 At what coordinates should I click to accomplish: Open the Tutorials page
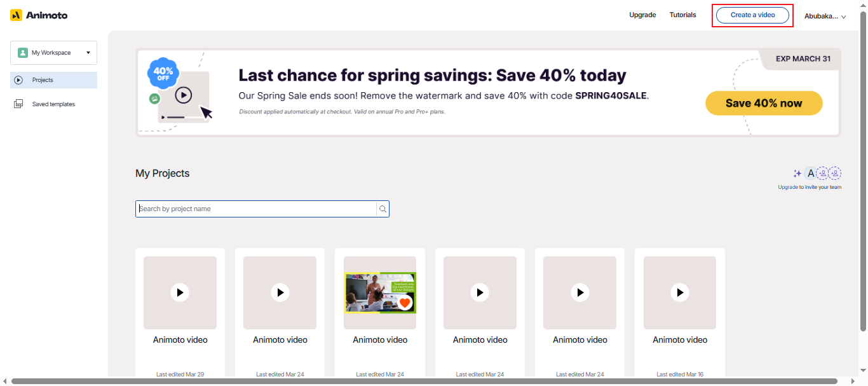[x=682, y=15]
